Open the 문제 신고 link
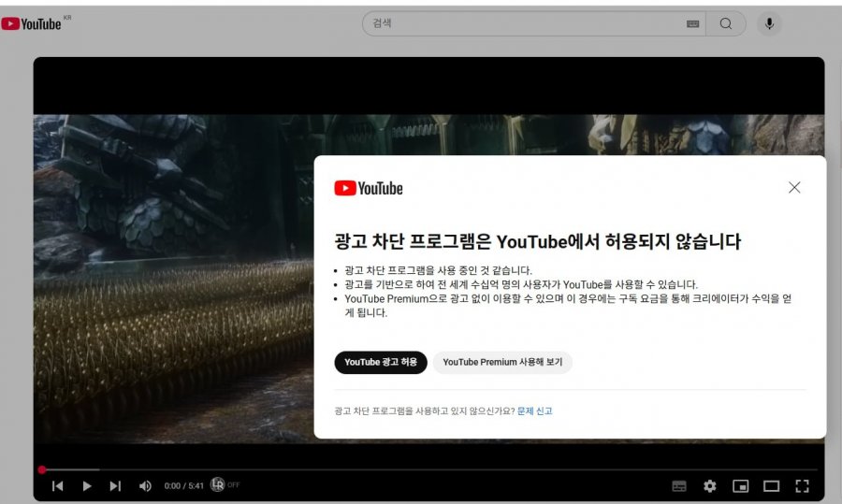Viewport: 842px width, 504px height. coord(534,411)
